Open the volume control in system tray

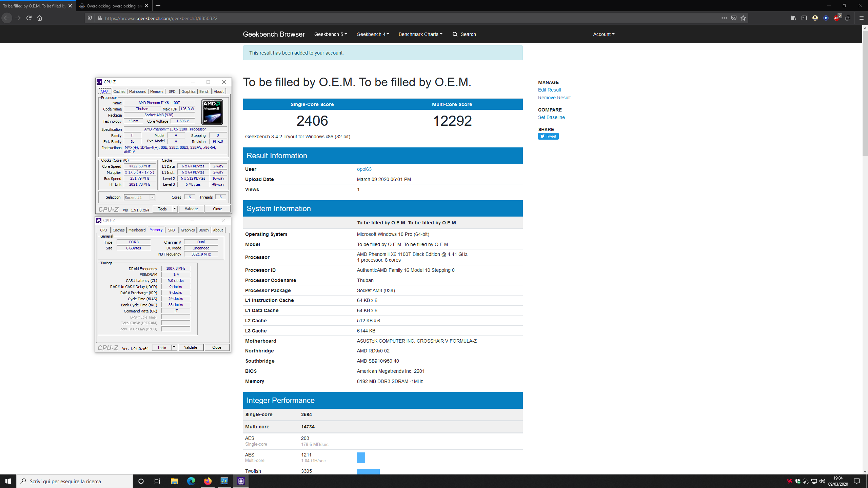click(x=822, y=481)
